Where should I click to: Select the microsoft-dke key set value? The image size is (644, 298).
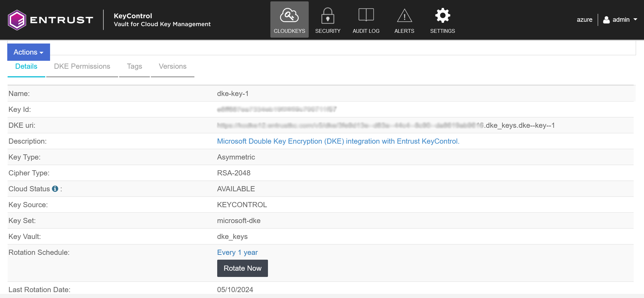[239, 221]
